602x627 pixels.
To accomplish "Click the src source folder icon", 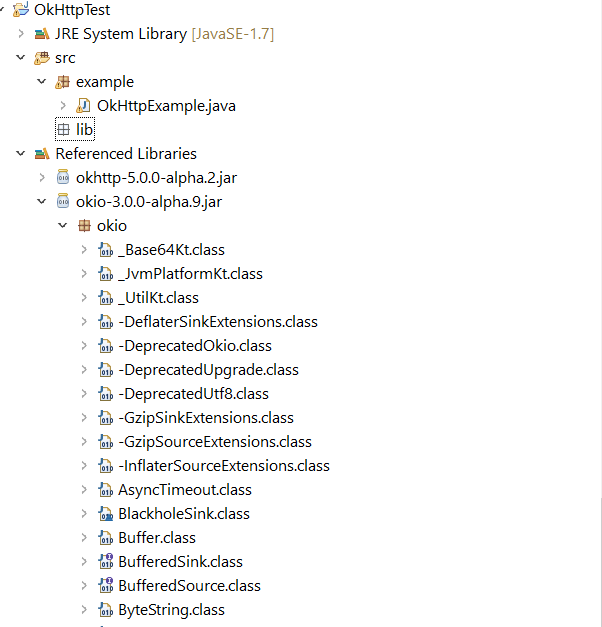I will point(42,58).
